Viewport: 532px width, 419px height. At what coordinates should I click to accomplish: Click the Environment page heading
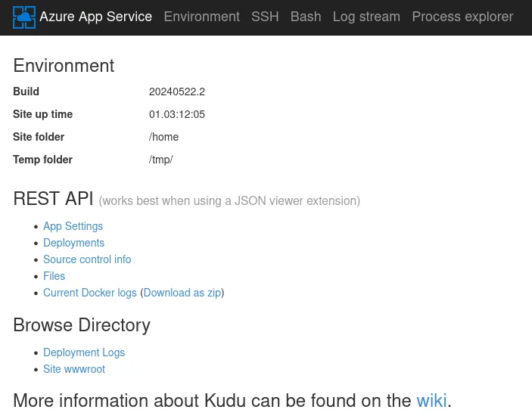click(x=64, y=66)
